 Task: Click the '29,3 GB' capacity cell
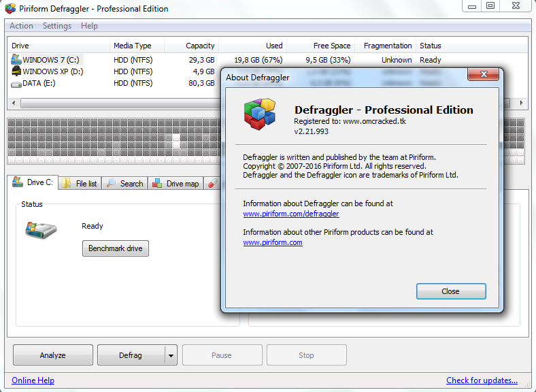click(x=202, y=60)
